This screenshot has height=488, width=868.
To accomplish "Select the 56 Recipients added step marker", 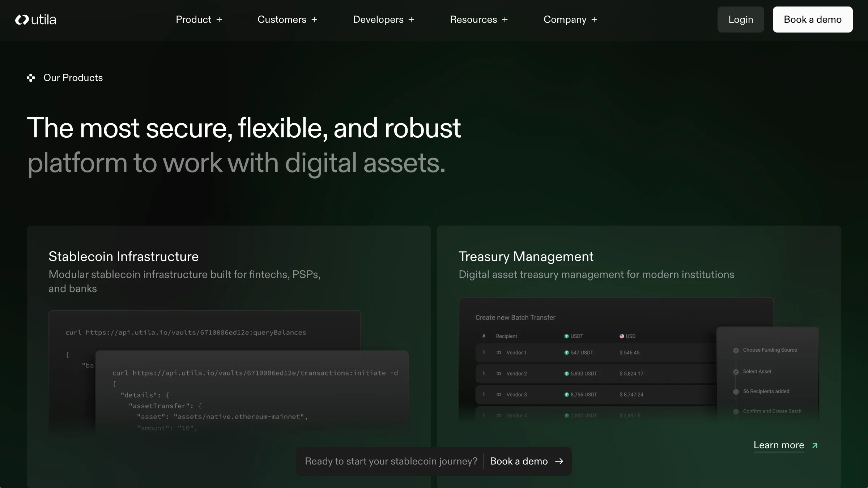I will click(x=736, y=392).
